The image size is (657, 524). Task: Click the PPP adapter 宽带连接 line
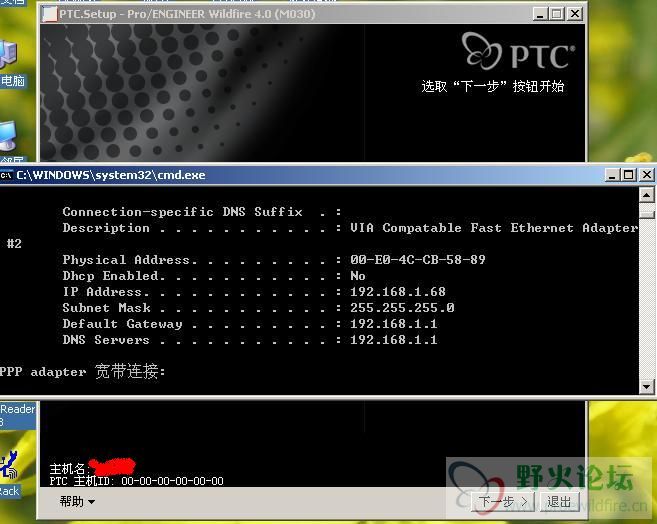click(83, 371)
